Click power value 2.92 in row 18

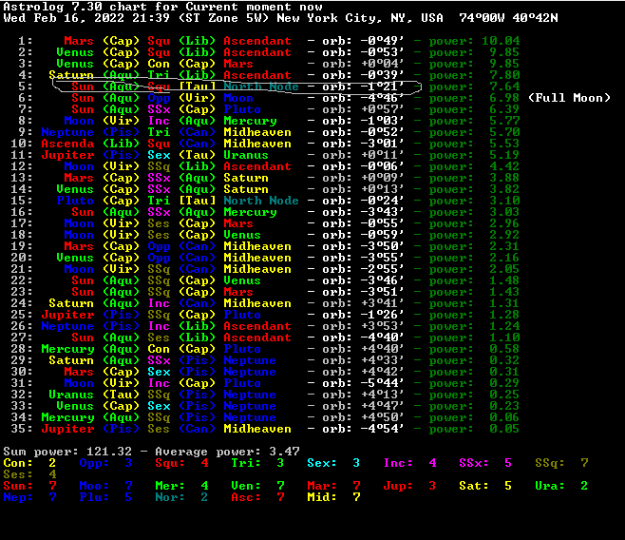pos(504,235)
